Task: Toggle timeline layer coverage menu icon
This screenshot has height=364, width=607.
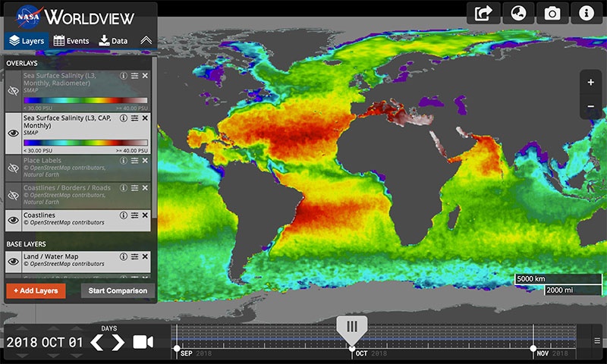Action: 597,340
